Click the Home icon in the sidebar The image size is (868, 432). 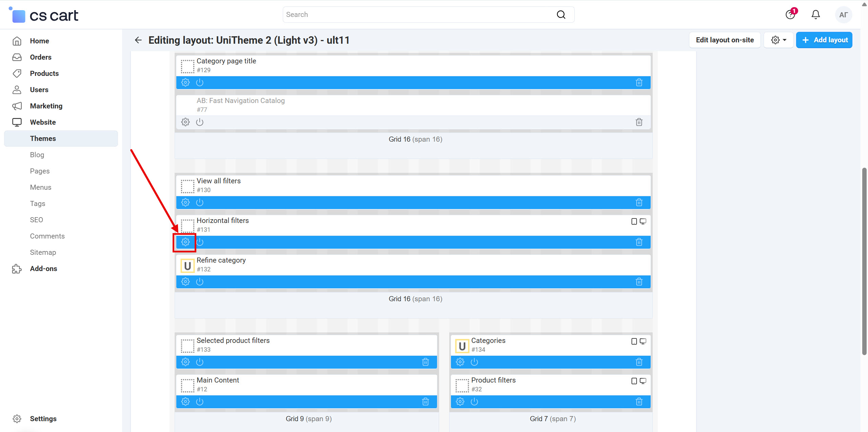tap(17, 41)
